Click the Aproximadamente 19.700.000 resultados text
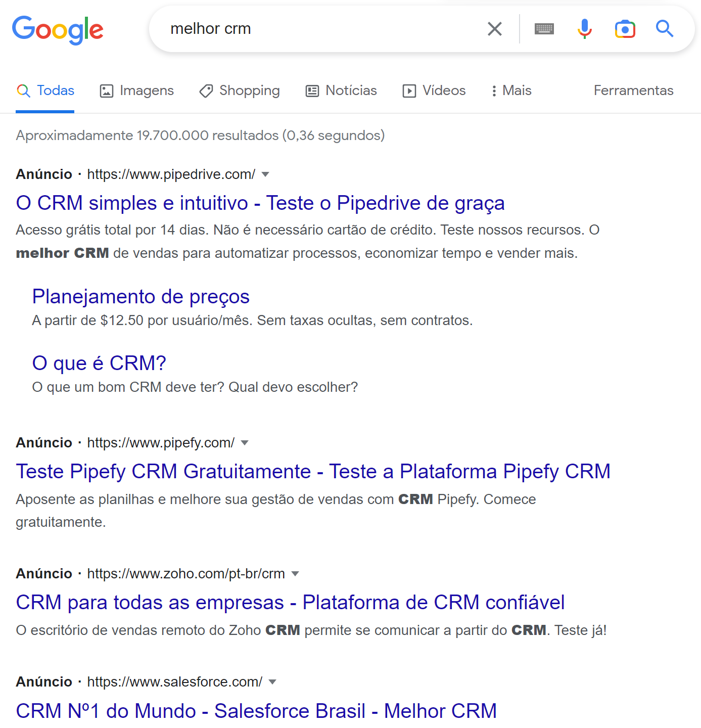The image size is (701, 728). click(x=200, y=135)
